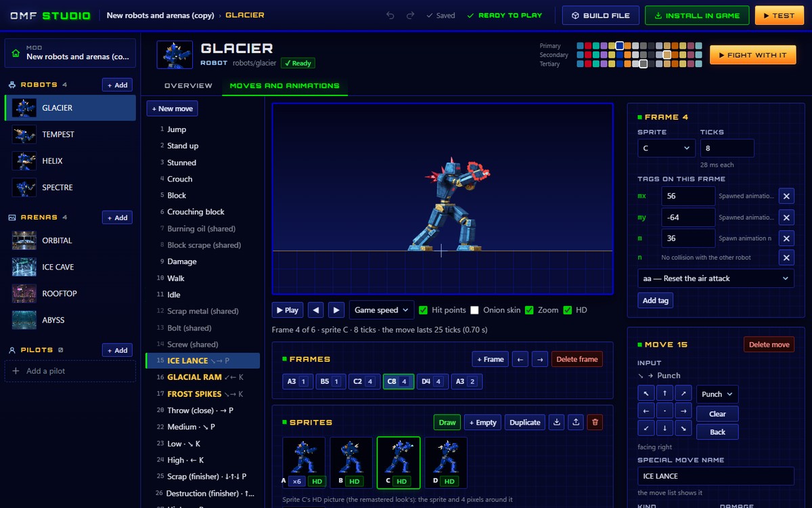This screenshot has width=812, height=508.
Task: Click Delete frame
Action: (x=577, y=359)
